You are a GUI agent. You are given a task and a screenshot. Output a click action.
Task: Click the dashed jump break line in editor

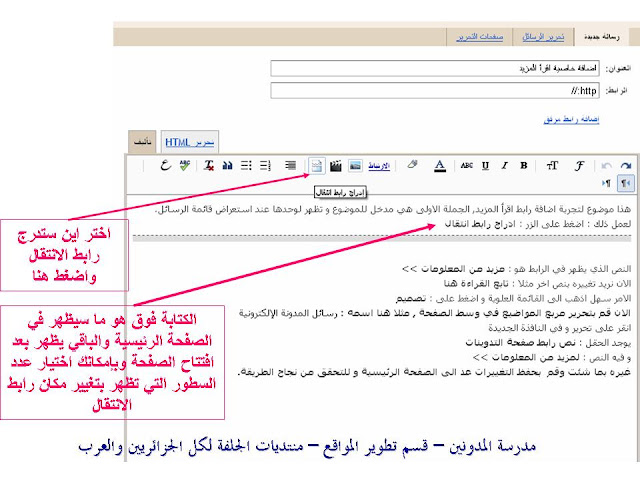tap(382, 236)
